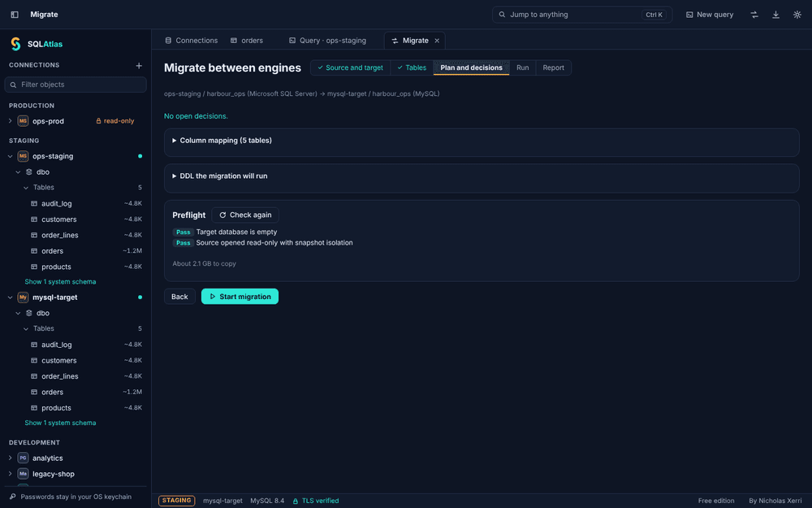Collapse the mysql-target connection tree

(10, 297)
